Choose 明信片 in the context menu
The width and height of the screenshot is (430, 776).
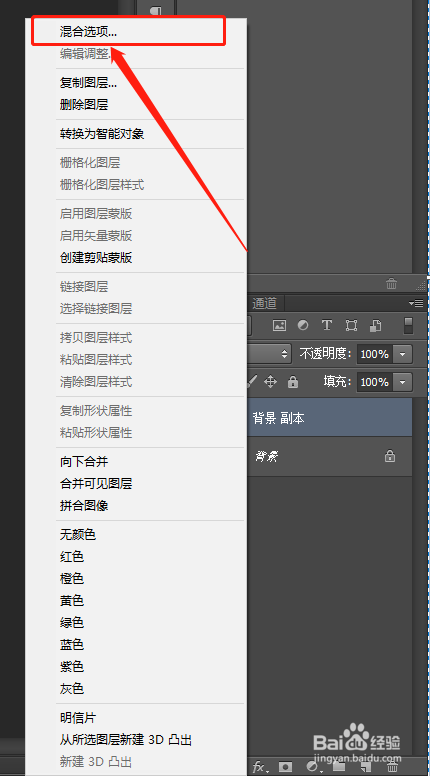78,718
